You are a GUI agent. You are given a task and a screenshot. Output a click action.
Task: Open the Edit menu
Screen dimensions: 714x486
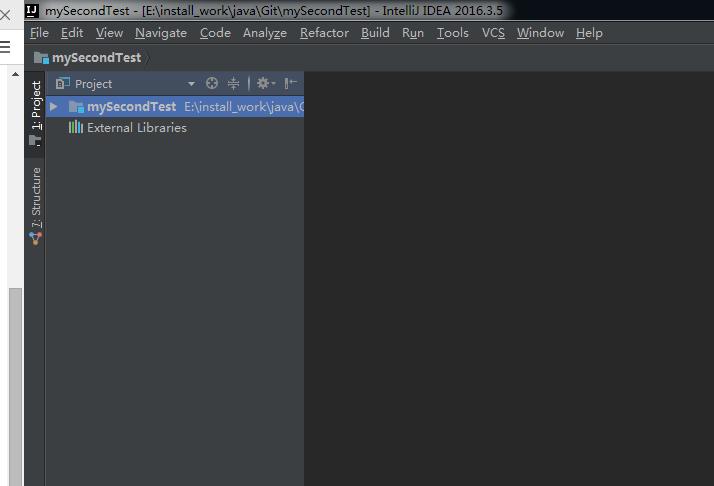72,33
